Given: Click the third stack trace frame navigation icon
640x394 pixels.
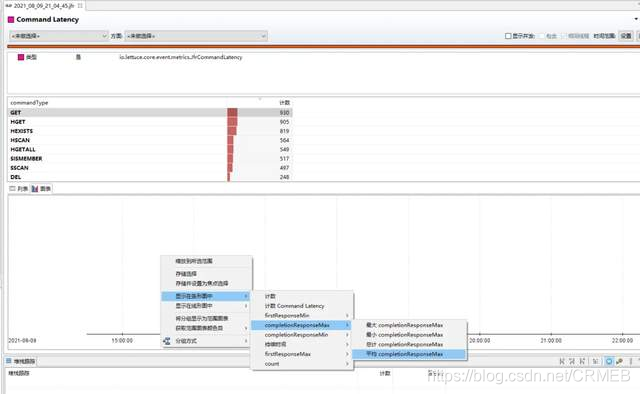Looking at the screenshot, I should pos(582,361).
